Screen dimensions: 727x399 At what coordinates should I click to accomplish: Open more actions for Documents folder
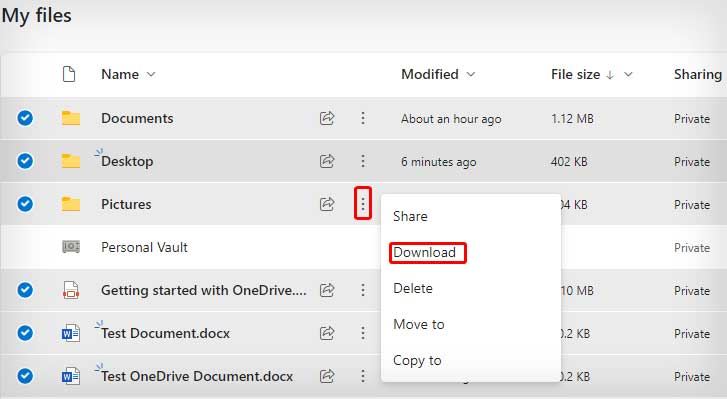pos(363,118)
